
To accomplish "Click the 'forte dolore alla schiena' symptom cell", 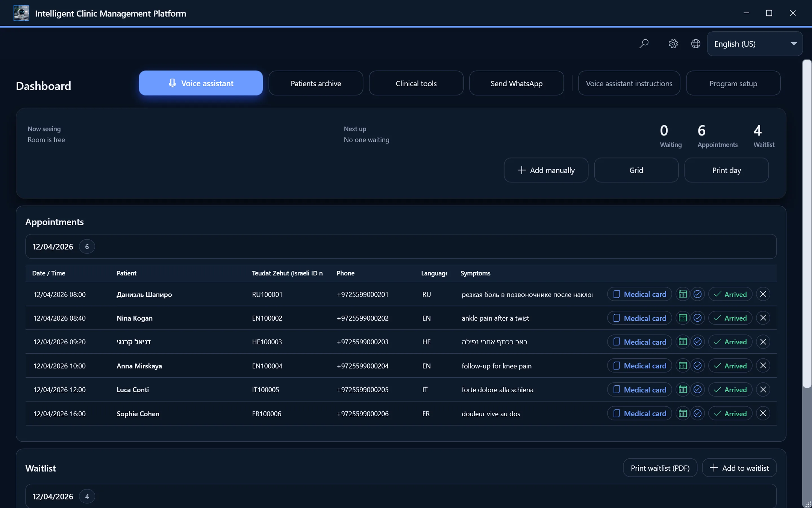I will click(x=497, y=390).
